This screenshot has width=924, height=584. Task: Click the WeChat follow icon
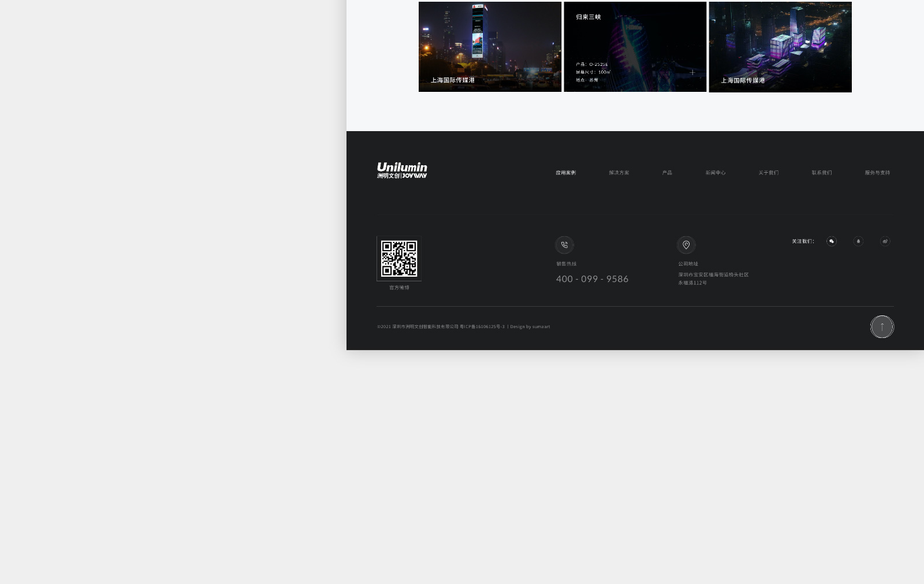pyautogui.click(x=831, y=241)
